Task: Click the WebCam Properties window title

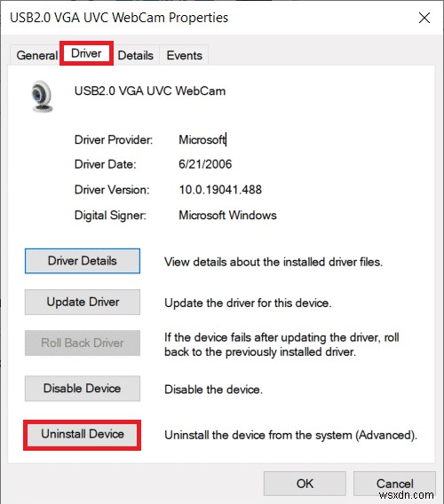Action: [119, 18]
